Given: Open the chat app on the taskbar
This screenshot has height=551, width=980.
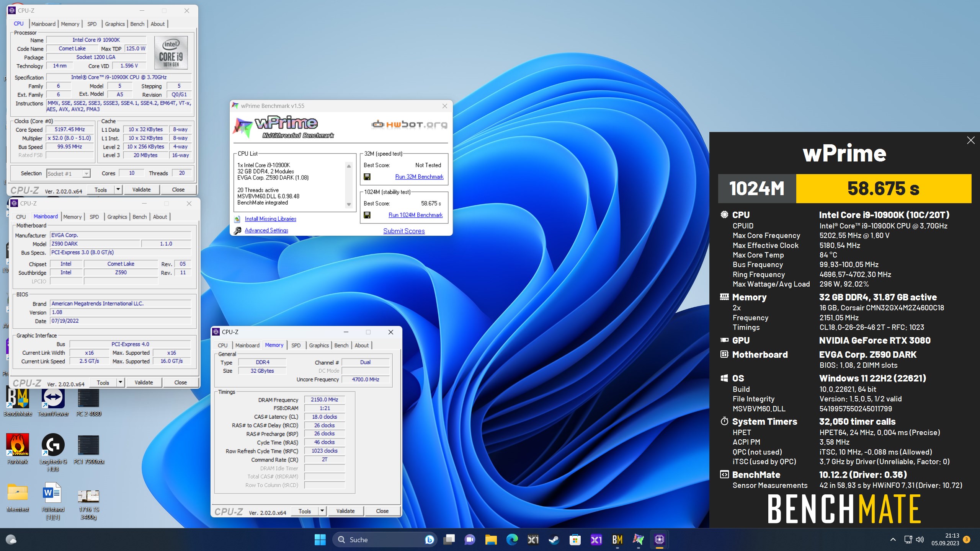Looking at the screenshot, I should coord(470,540).
